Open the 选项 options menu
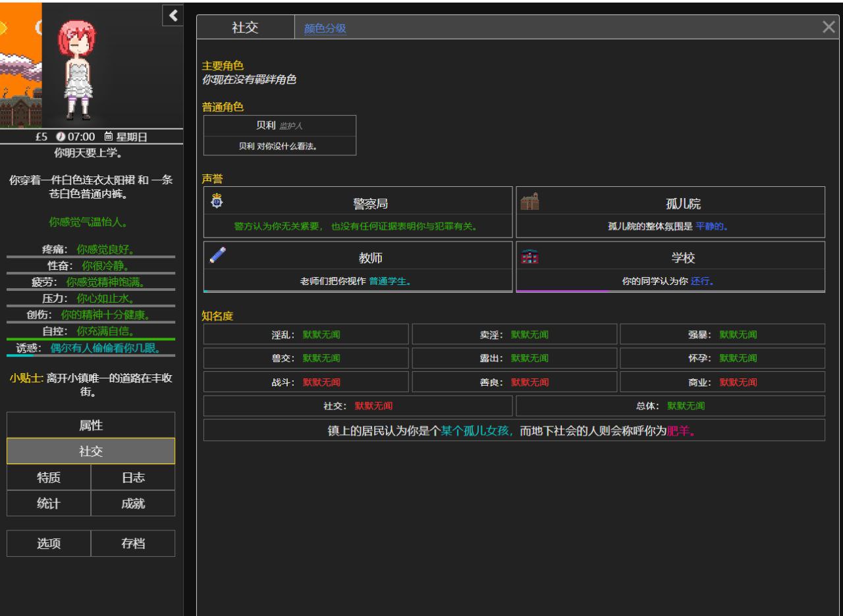This screenshot has height=616, width=843. pos(49,543)
